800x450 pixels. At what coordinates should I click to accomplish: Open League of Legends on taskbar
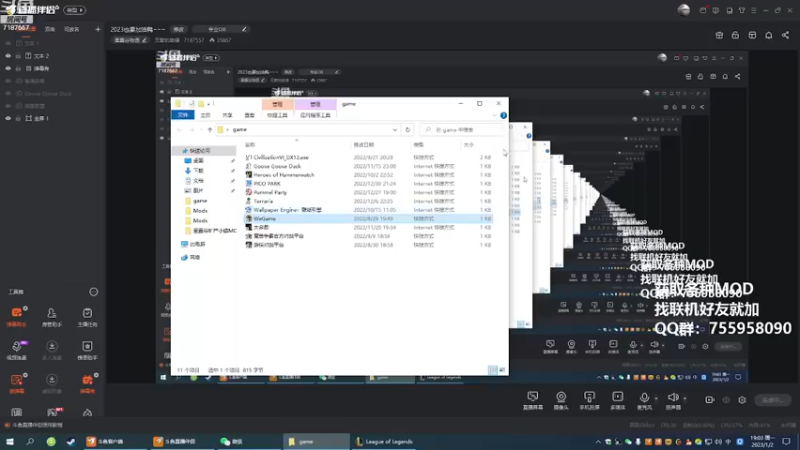384,441
